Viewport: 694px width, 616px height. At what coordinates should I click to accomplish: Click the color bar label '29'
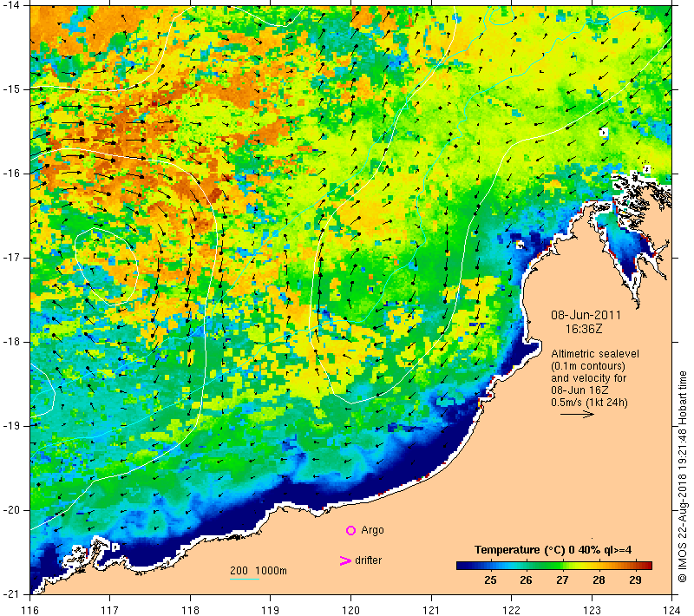click(x=635, y=580)
